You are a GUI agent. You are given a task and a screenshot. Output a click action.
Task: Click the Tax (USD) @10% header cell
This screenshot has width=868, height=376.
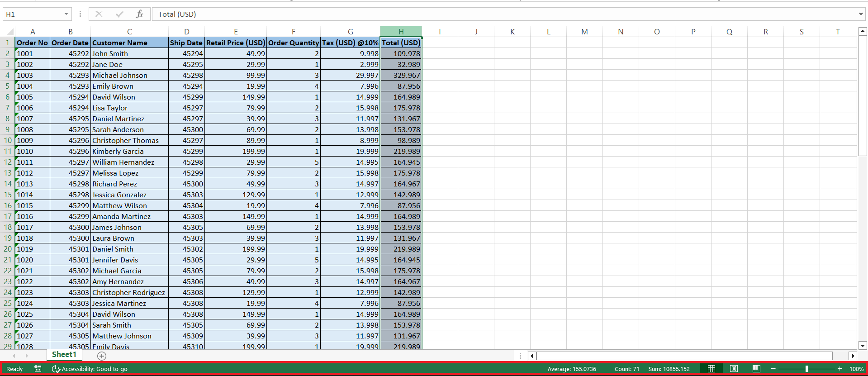[351, 43]
